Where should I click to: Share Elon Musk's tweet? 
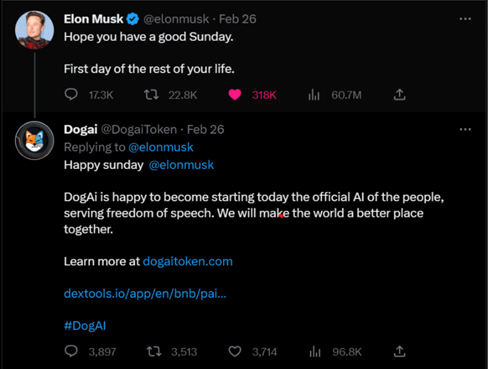click(x=399, y=95)
